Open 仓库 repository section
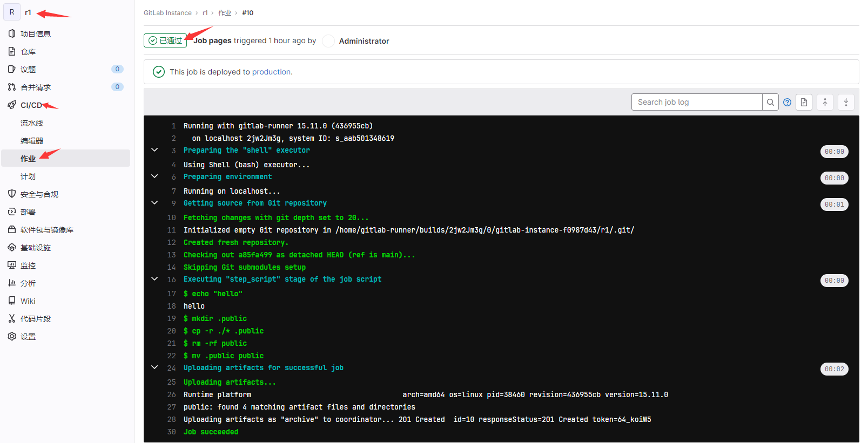This screenshot has height=443, width=868. tap(28, 52)
